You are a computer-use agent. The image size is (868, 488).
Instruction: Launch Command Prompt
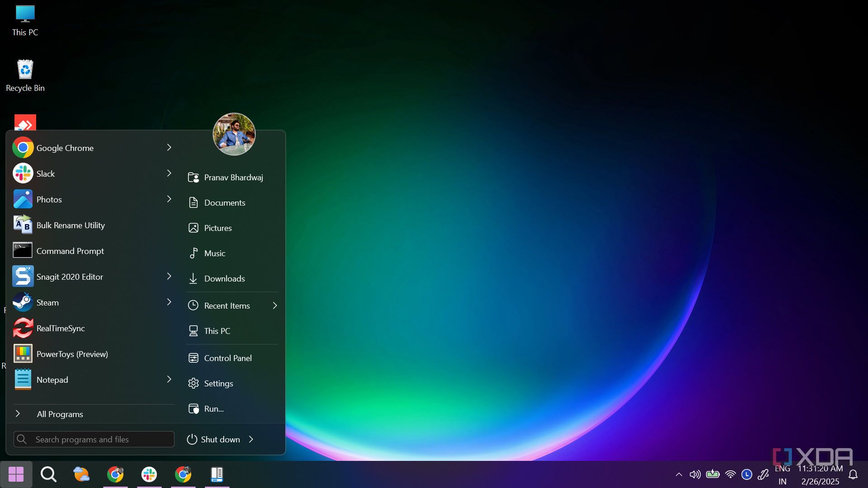point(70,251)
